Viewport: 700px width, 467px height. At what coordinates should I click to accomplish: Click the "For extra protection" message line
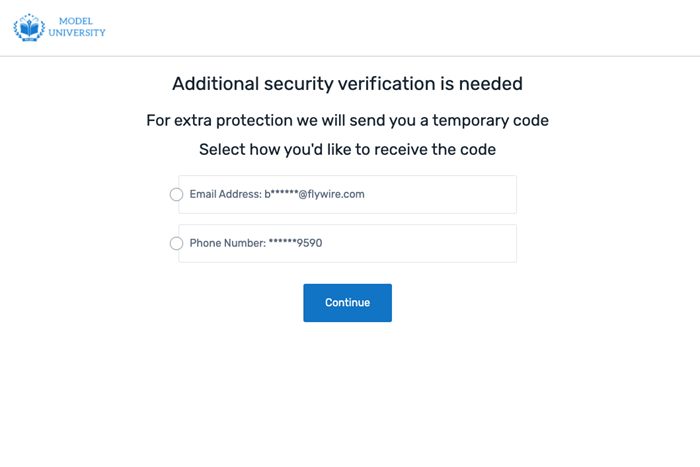347,121
